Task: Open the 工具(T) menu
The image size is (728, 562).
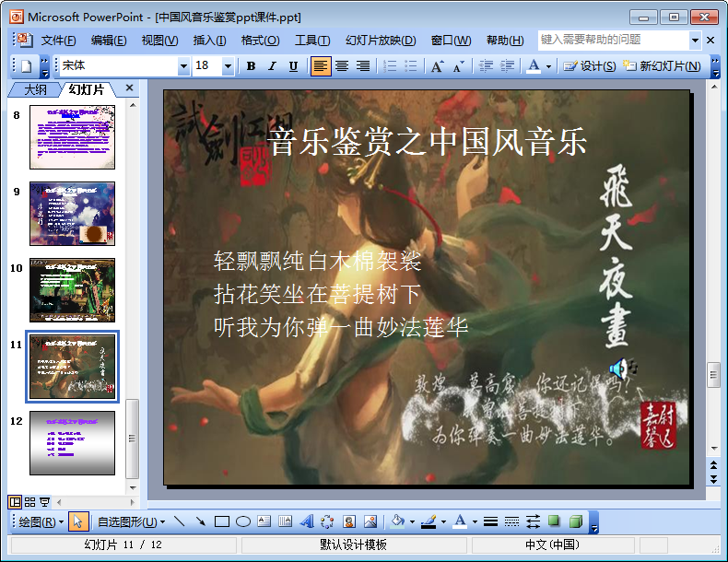Action: (312, 41)
